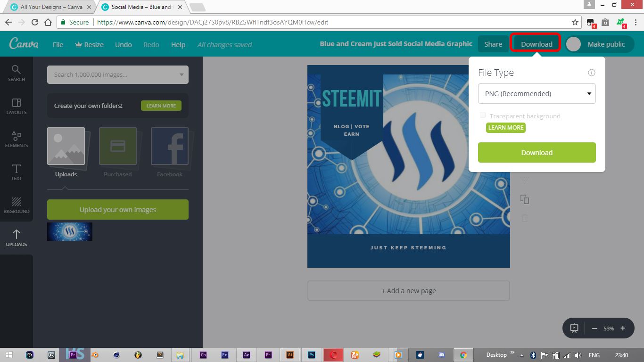Click Redo in the top bar

point(151,44)
